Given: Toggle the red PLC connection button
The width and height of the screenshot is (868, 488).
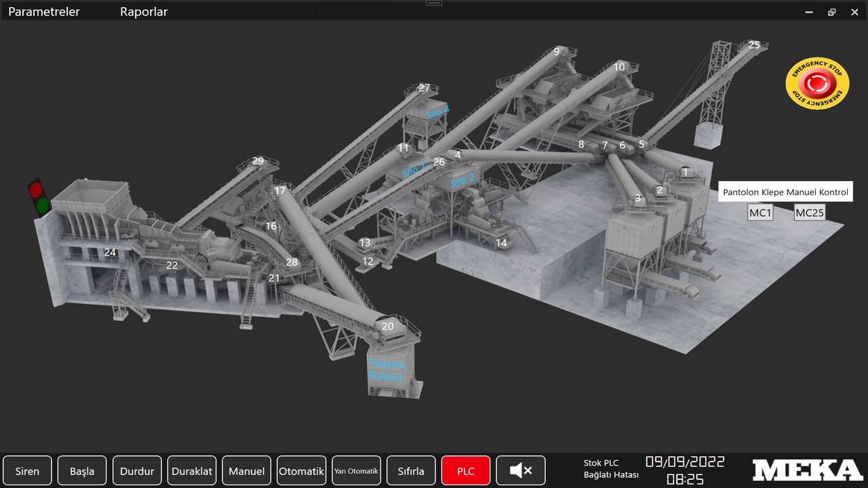Looking at the screenshot, I should click(465, 470).
